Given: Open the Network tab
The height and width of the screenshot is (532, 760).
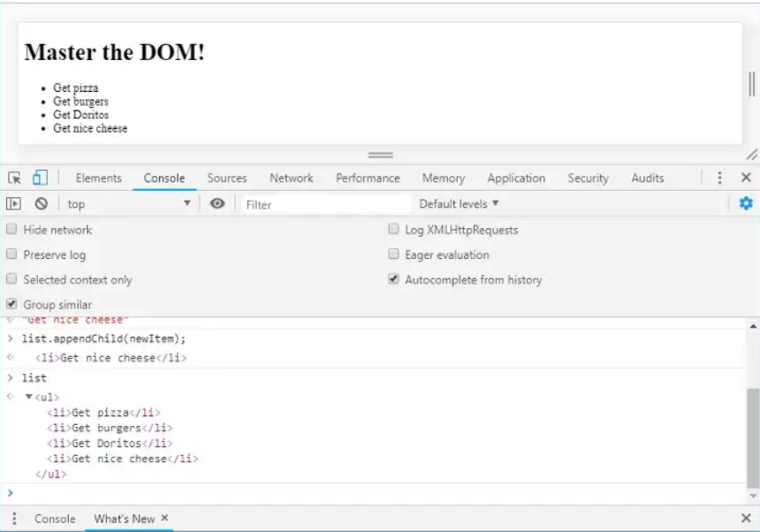Looking at the screenshot, I should click(x=291, y=178).
